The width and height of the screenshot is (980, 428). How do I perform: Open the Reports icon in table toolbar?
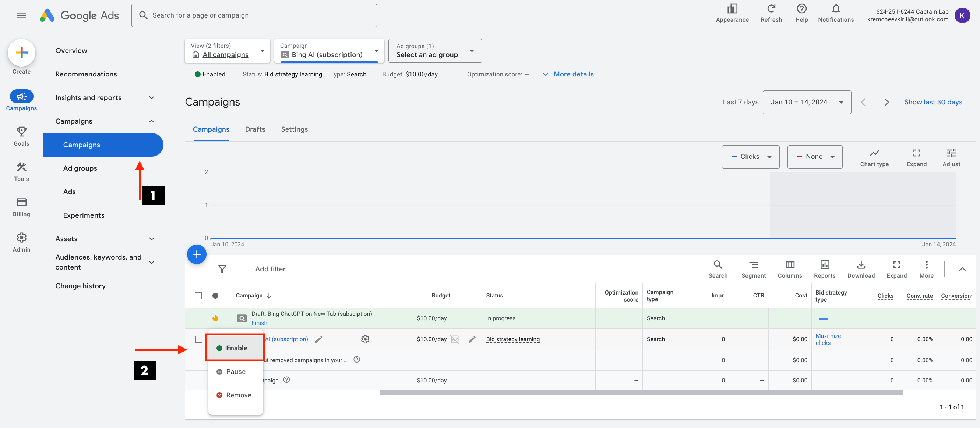coord(824,265)
